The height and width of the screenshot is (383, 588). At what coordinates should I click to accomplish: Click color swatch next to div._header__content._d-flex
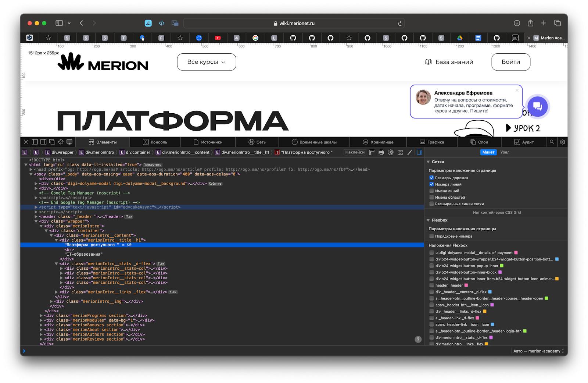(490, 292)
